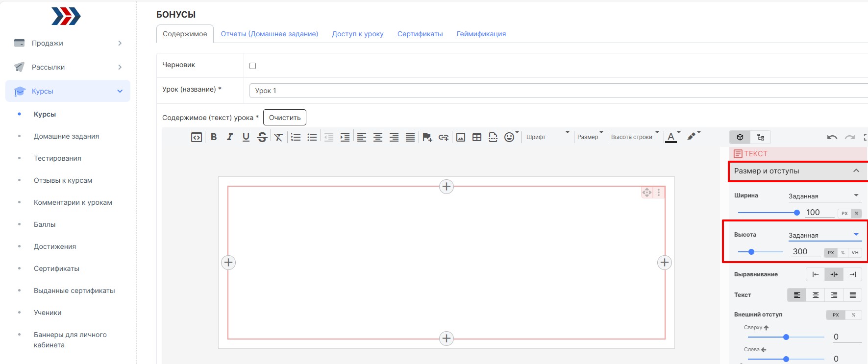Check the Черновик checkbox
This screenshot has height=364, width=868.
[x=253, y=66]
